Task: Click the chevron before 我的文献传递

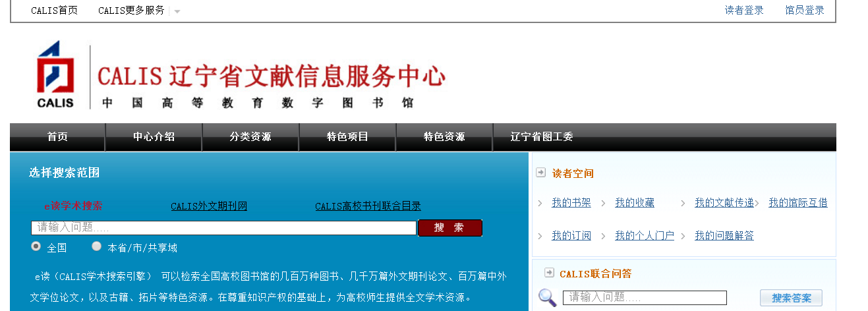Action: coord(683,203)
